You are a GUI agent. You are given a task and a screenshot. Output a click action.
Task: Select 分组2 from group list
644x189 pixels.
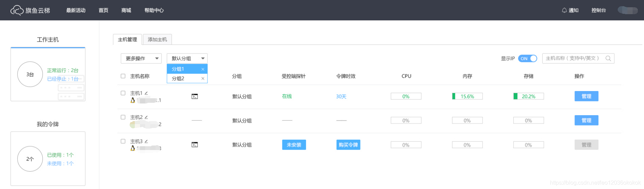tap(187, 78)
